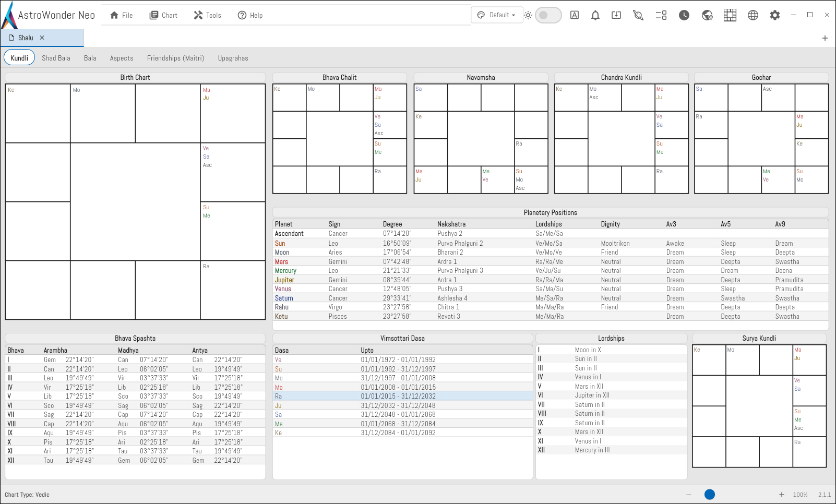Image resolution: width=836 pixels, height=504 pixels.
Task: Click the AstroWonder Neo logo
Action: coord(48,15)
